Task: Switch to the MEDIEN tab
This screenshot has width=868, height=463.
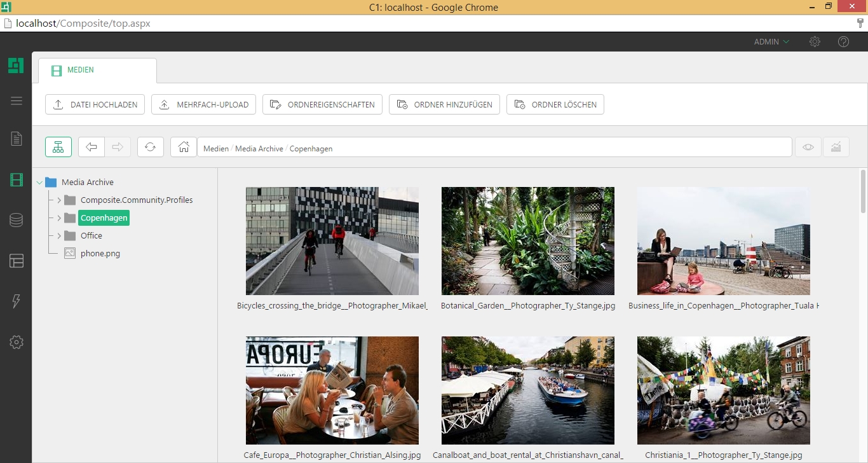Action: click(97, 71)
